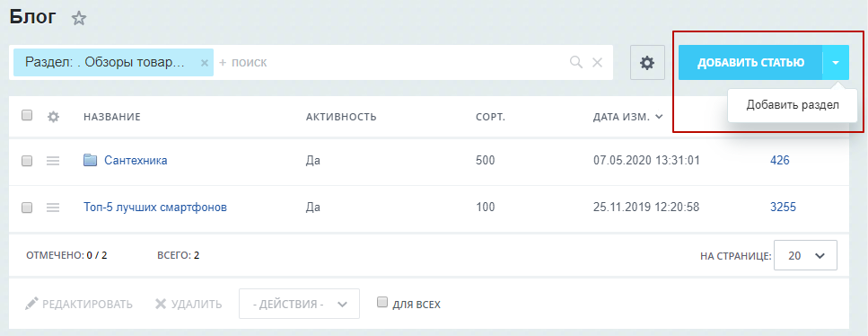Click drag handle of Топ-5 лучших смартфонов row
The width and height of the screenshot is (868, 336).
point(53,208)
